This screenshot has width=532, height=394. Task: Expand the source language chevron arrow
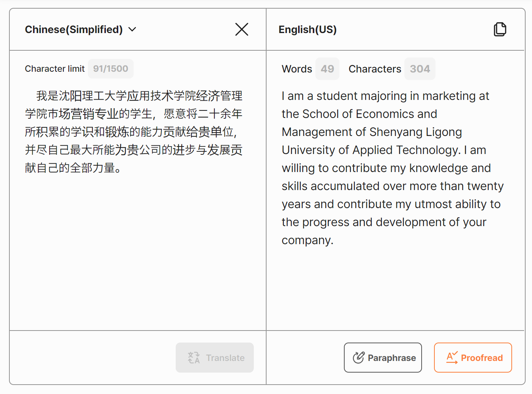click(132, 29)
